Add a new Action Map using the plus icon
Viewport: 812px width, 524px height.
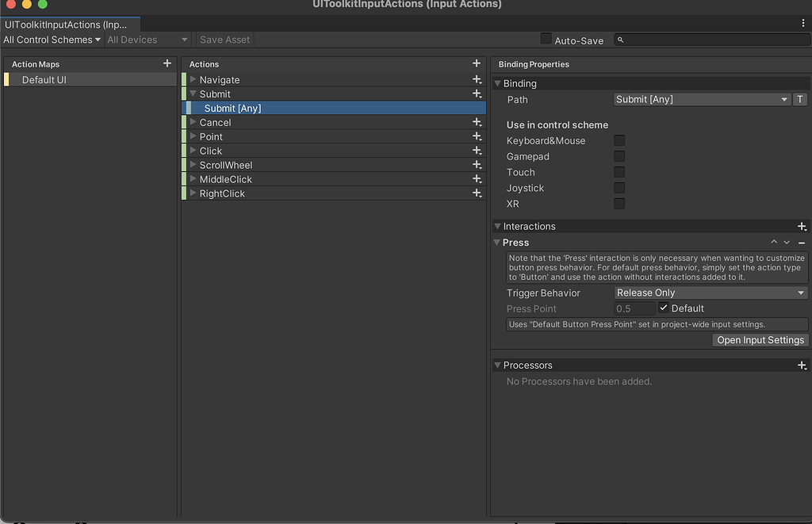coord(166,63)
